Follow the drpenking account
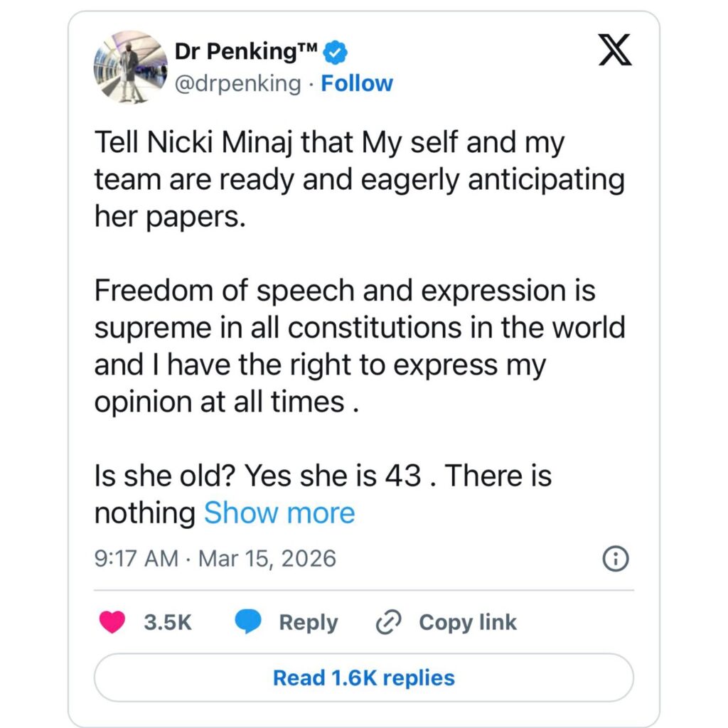 [357, 83]
